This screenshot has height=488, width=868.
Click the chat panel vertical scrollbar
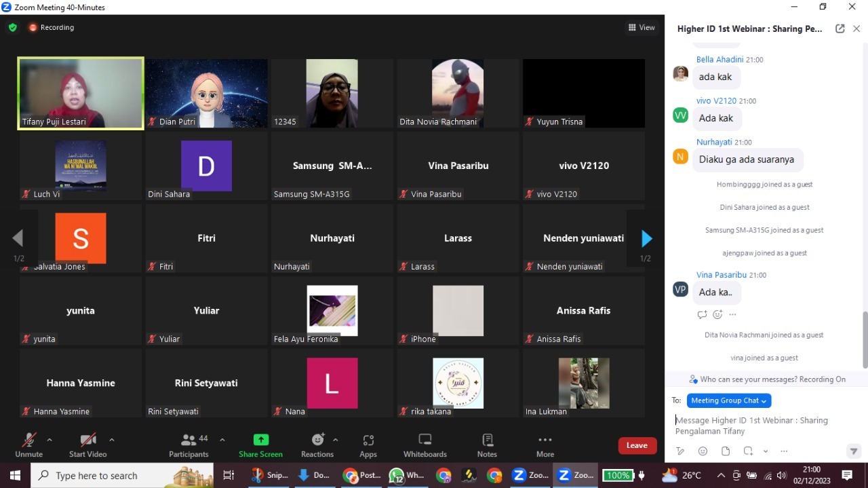coord(864,339)
